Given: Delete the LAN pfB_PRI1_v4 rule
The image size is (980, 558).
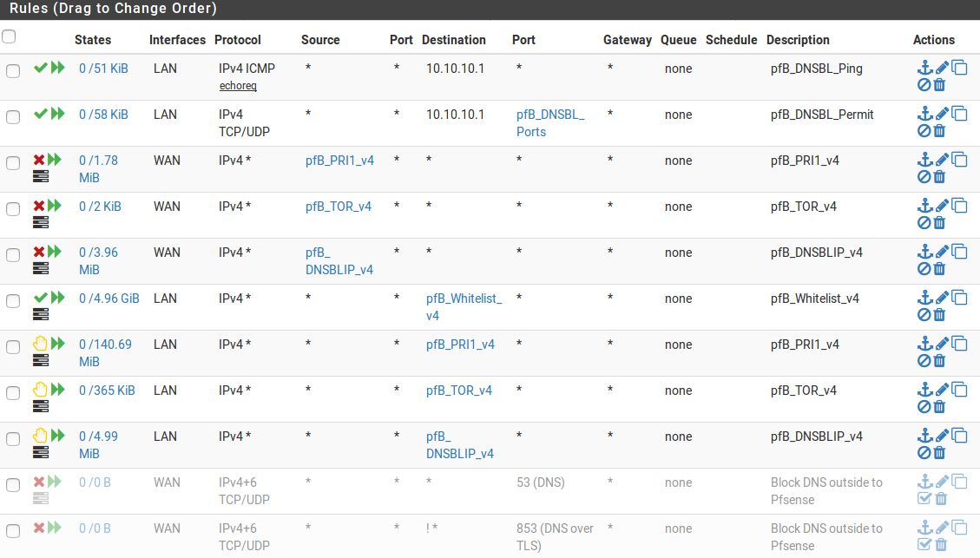Looking at the screenshot, I should point(939,361).
